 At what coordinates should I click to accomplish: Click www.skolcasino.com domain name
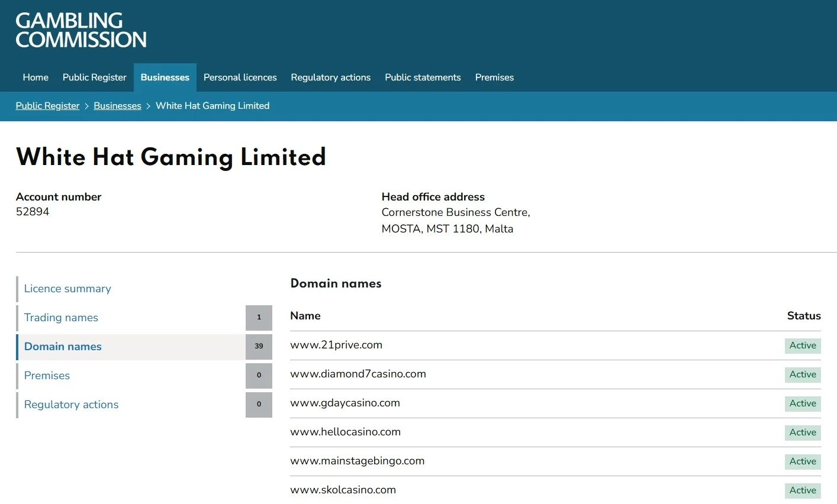tap(343, 490)
